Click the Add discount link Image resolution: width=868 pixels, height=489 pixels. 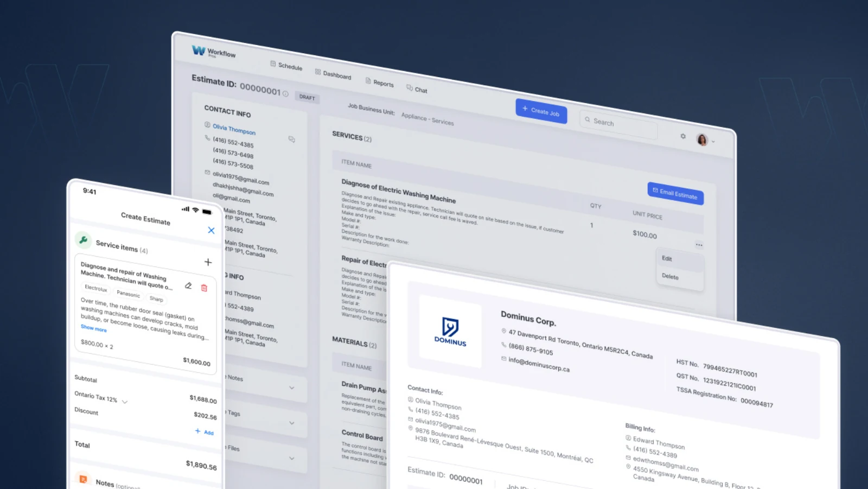pos(205,432)
